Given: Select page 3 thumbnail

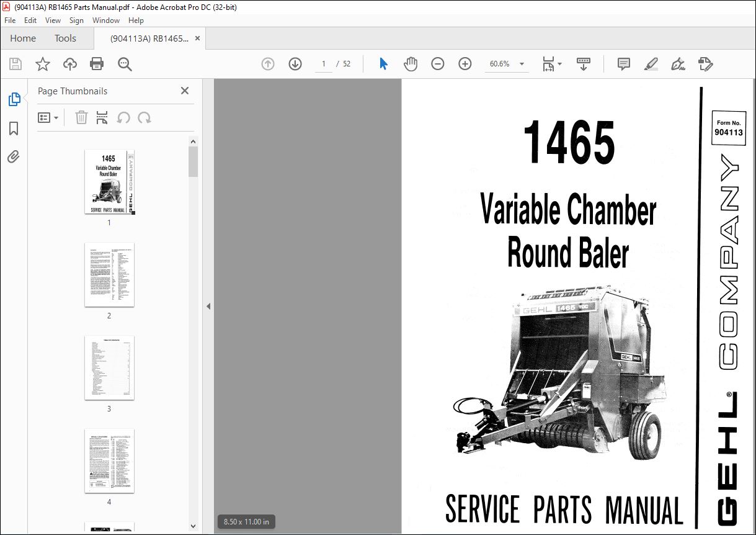Looking at the screenshot, I should point(109,367).
